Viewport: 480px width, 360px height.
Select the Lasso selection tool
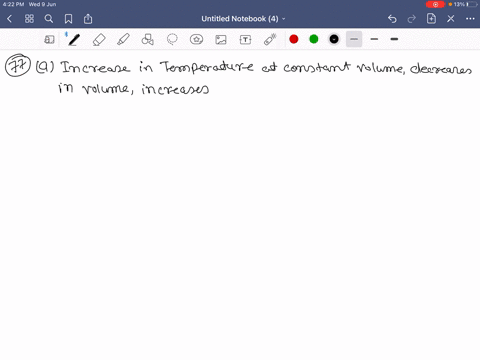(x=172, y=39)
